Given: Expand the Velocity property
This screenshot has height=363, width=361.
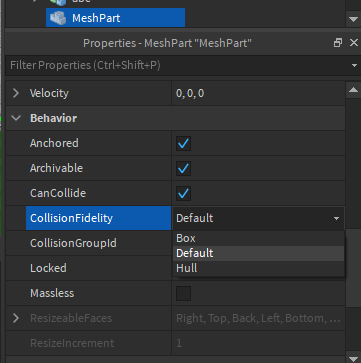Looking at the screenshot, I should pos(16,93).
